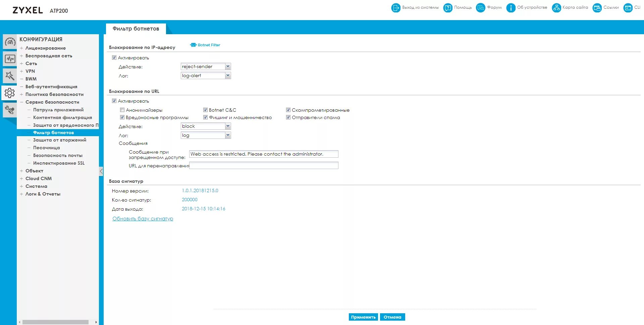Open Логи & Отчеты menu item

click(43, 194)
